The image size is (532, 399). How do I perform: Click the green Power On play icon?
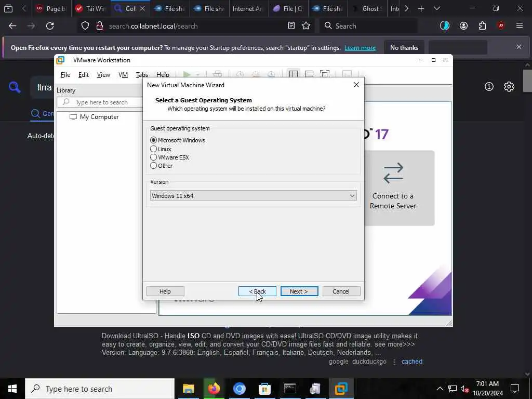[187, 74]
